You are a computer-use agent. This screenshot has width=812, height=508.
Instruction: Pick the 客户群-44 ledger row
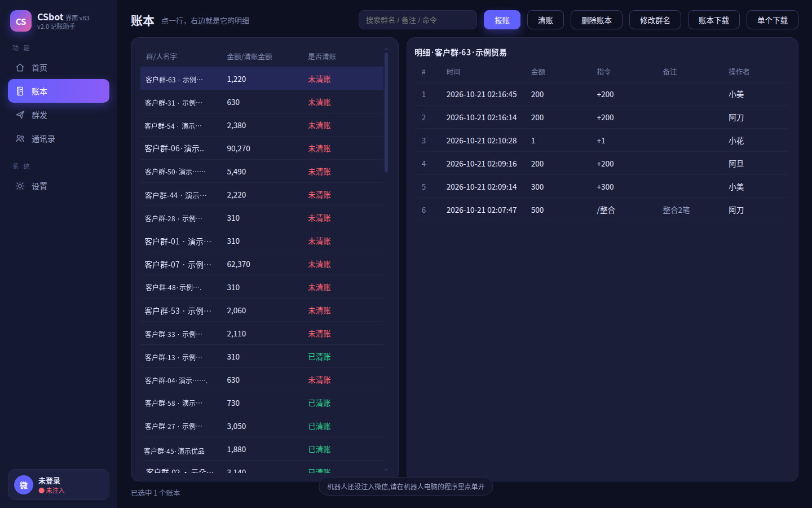click(x=262, y=195)
